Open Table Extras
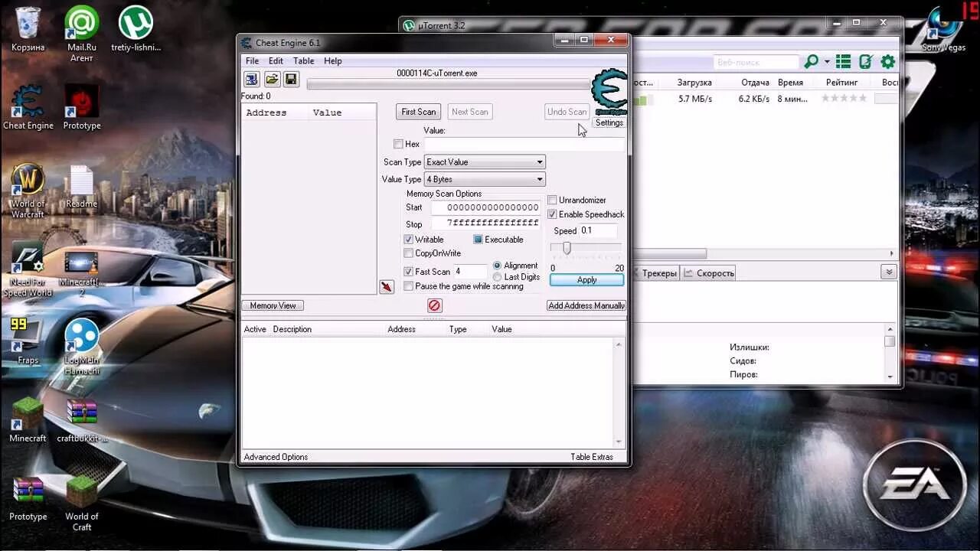This screenshot has width=980, height=551. tap(592, 457)
